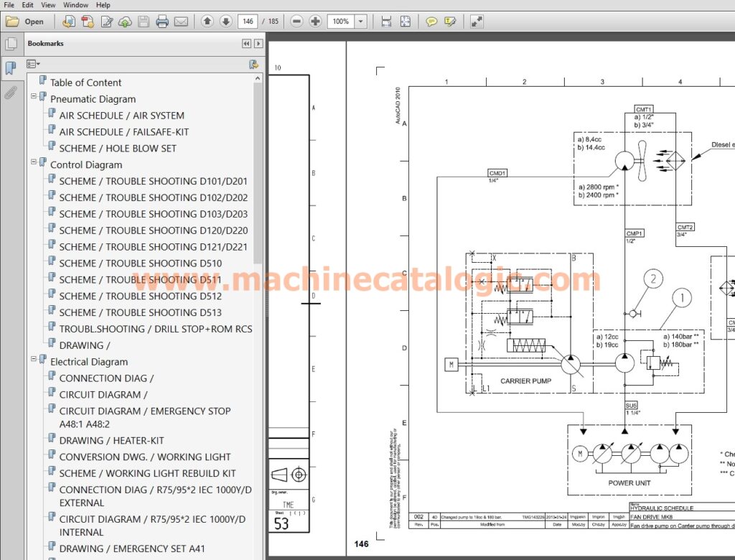Add a sticky note comment
735x560 pixels.
pos(431,21)
